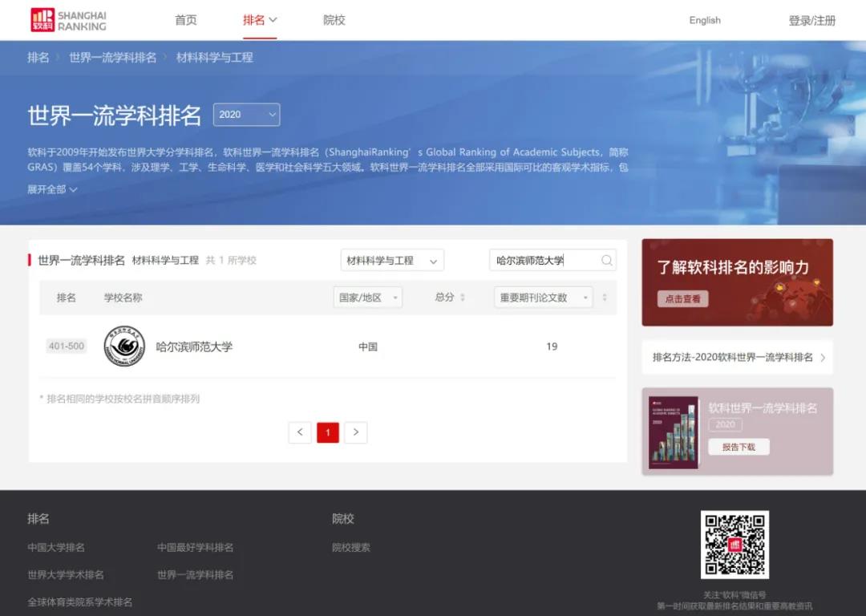Go to next page arrow
The width and height of the screenshot is (866, 616).
point(356,432)
